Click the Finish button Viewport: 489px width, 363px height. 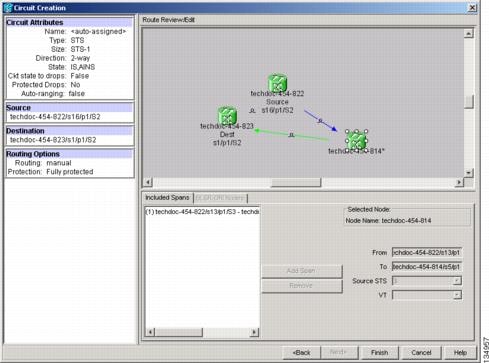tap(379, 352)
